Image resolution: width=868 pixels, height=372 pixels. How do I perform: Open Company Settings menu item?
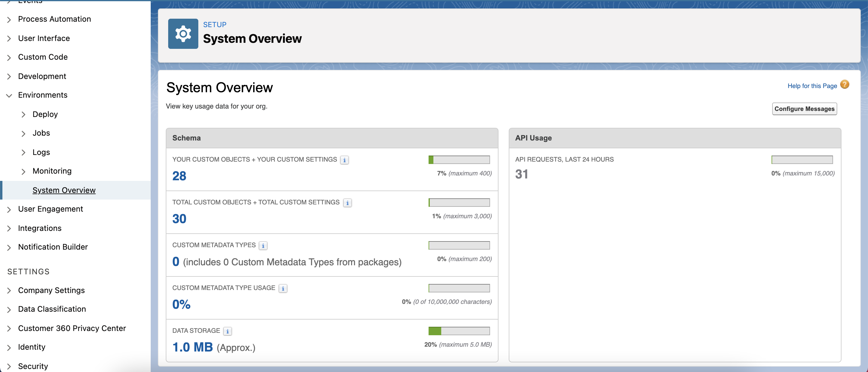click(51, 290)
